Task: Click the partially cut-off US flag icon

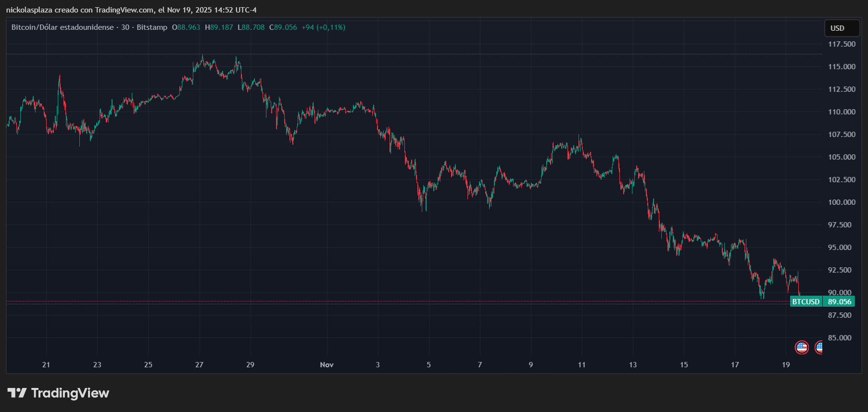Action: click(x=818, y=347)
